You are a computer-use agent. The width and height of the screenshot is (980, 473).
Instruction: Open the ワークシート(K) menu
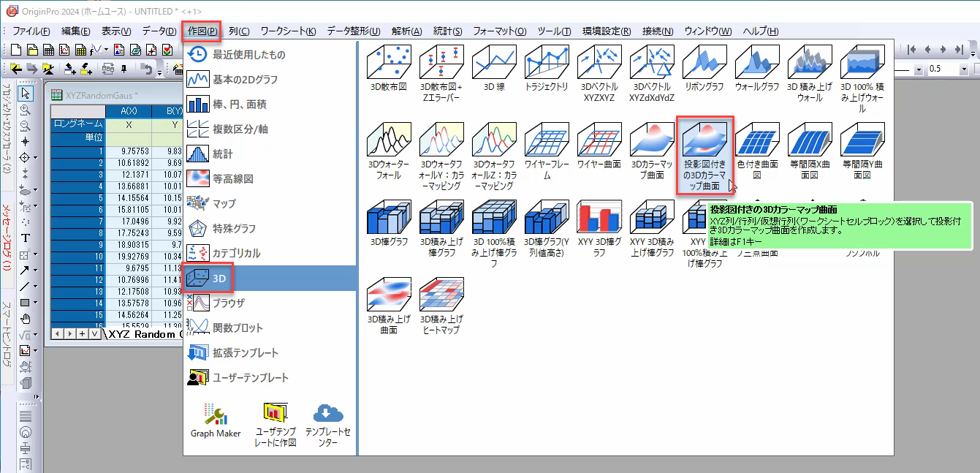coord(288,31)
